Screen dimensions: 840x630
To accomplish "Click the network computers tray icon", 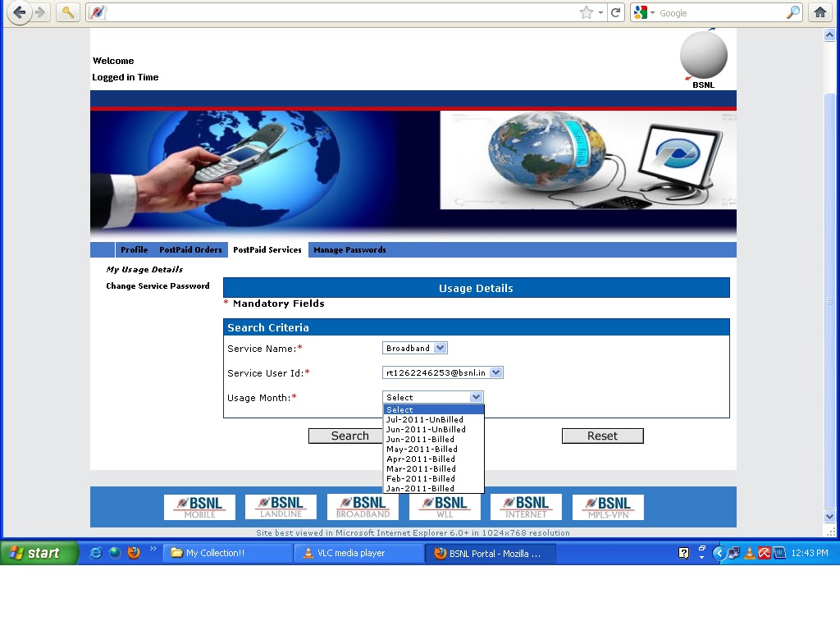I will (x=734, y=553).
